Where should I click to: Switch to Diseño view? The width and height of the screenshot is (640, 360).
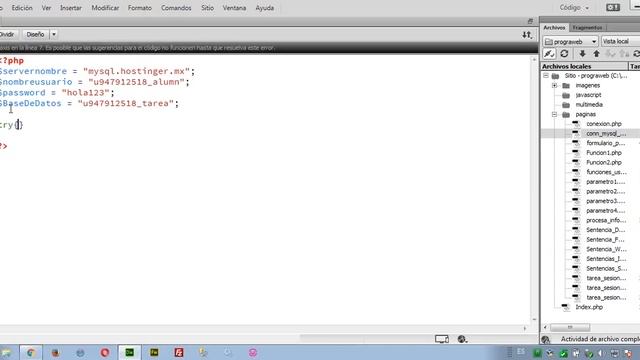pos(35,35)
